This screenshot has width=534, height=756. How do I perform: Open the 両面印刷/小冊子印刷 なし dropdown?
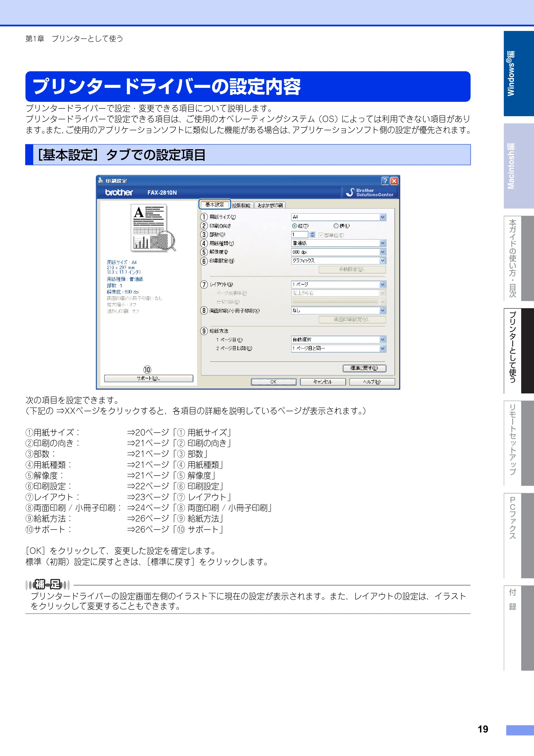339,311
